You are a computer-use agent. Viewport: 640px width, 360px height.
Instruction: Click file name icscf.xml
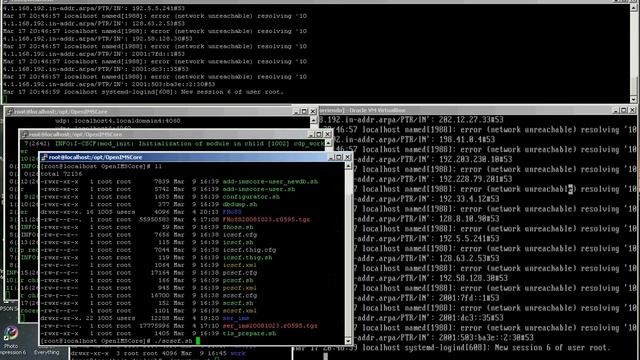240,265
